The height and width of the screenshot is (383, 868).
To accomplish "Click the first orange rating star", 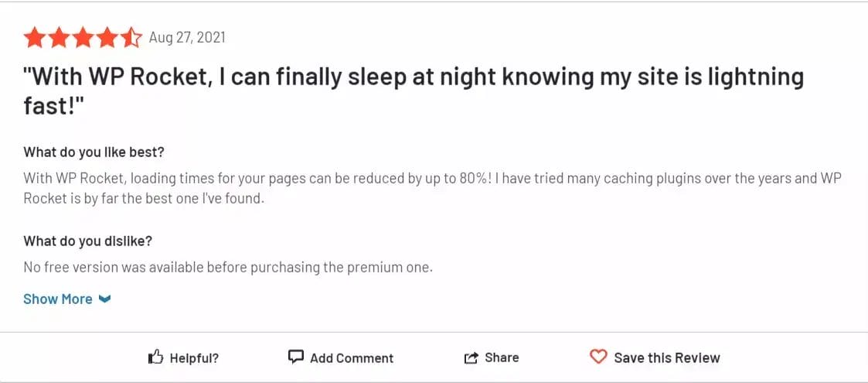I will click(34, 37).
